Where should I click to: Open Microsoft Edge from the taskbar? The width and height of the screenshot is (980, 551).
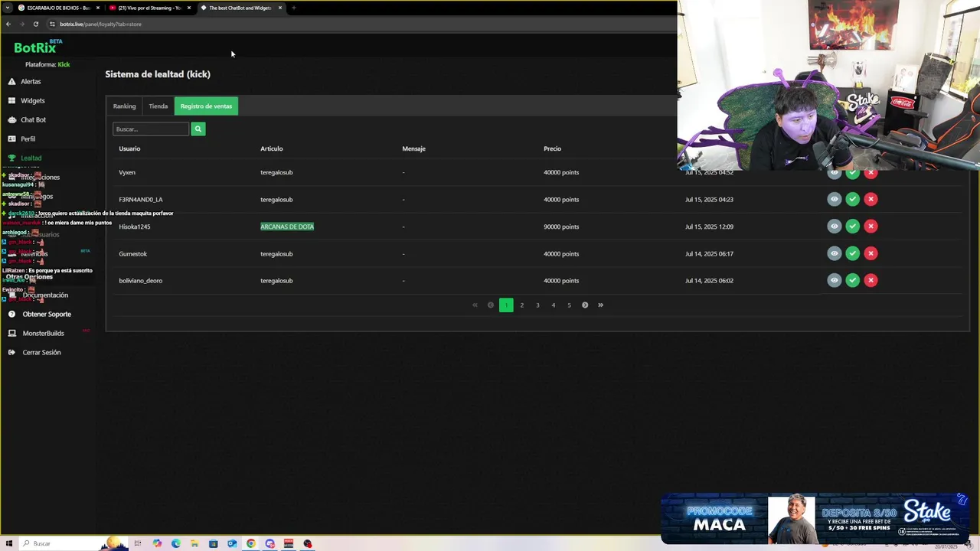tap(176, 543)
